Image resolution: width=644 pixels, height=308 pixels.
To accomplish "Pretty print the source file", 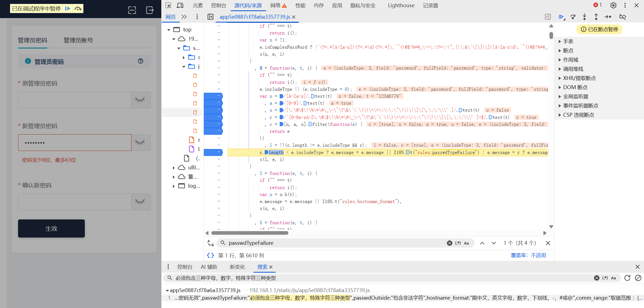I will (x=210, y=255).
